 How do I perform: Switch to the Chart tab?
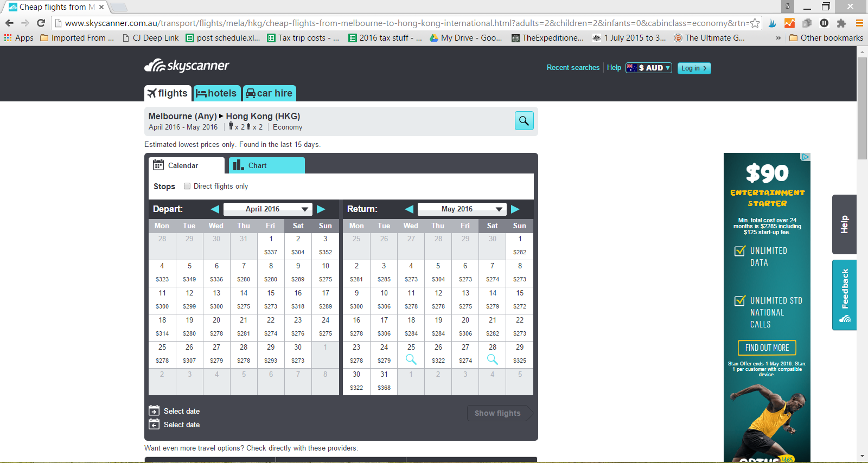tap(266, 165)
